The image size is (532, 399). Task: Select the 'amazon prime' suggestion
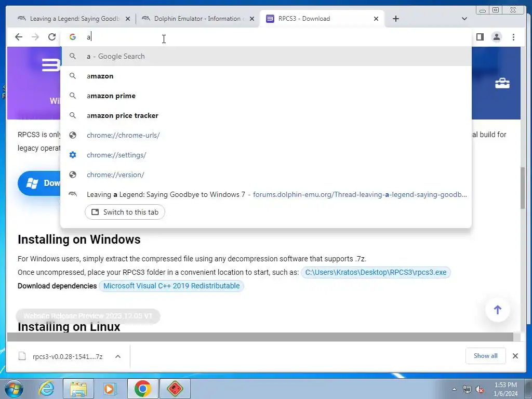pyautogui.click(x=266, y=96)
